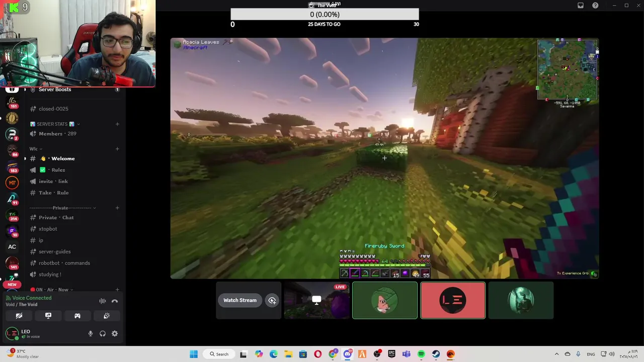Collapse the Private category
Viewport: 644px width, 362px height.
(x=62, y=208)
